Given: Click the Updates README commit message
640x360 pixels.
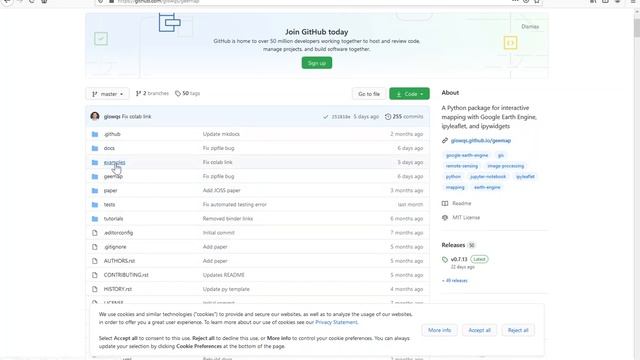Looking at the screenshot, I should coord(224,275).
